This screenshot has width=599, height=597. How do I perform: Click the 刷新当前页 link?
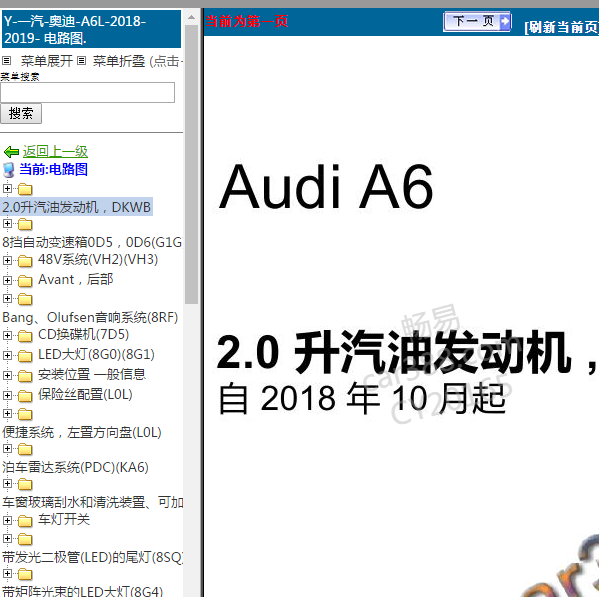click(561, 28)
